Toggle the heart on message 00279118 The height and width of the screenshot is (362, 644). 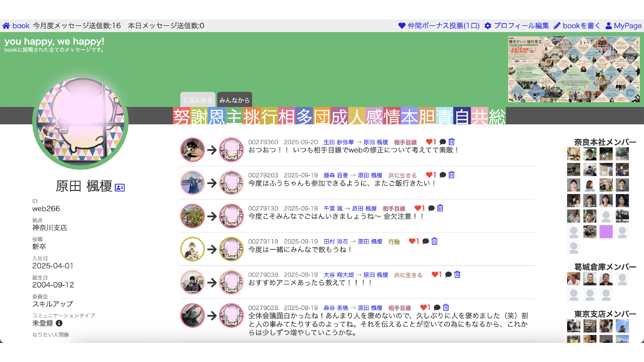pyautogui.click(x=412, y=241)
